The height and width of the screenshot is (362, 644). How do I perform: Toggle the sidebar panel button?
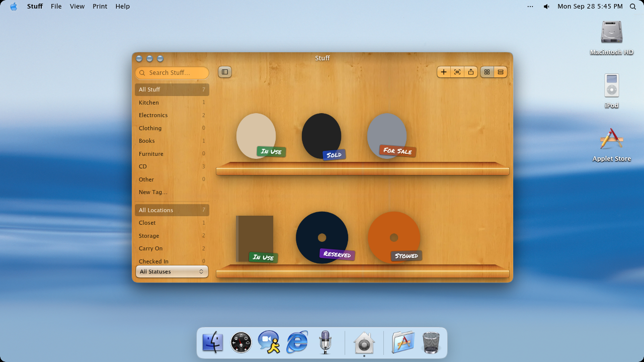(225, 72)
